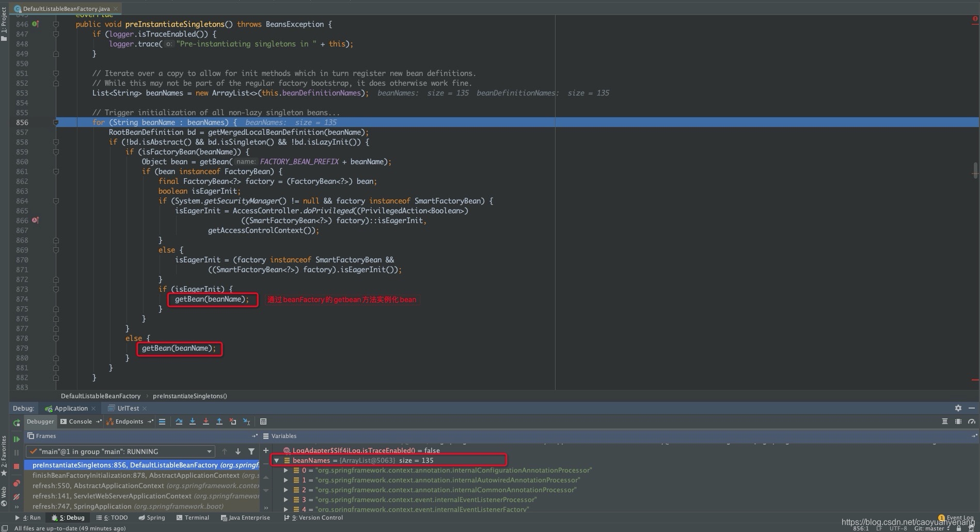Click the editor vertical scrollbar thumb

[975, 170]
